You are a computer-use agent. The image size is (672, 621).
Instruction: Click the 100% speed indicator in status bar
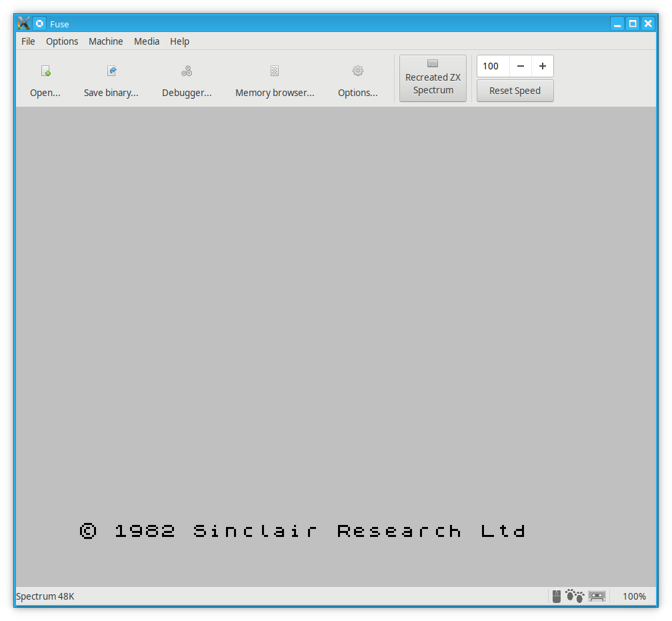point(634,596)
